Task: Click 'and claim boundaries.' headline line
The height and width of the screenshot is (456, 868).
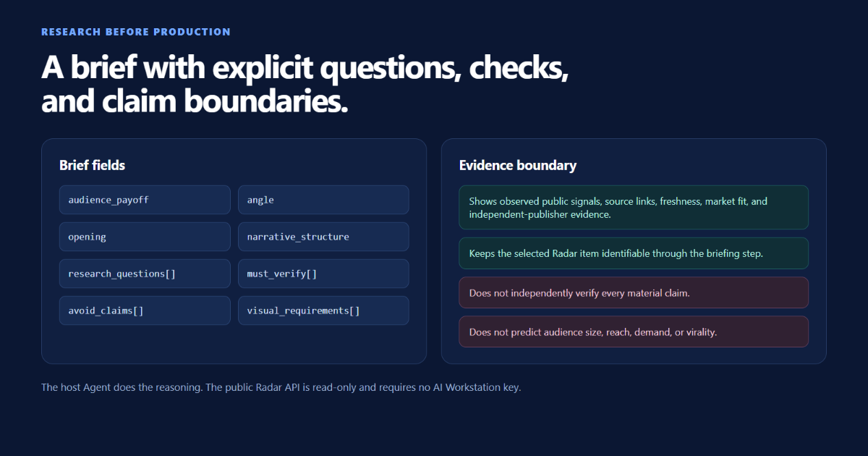Action: [x=195, y=102]
